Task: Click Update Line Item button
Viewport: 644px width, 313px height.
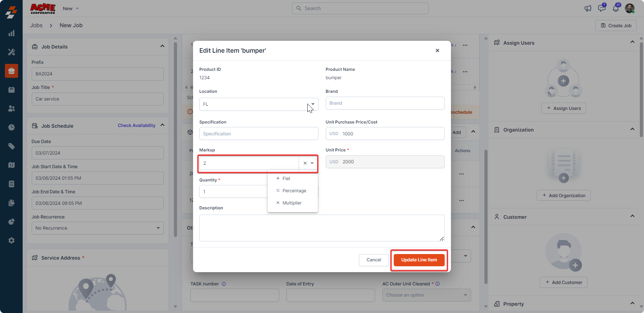Action: click(419, 260)
